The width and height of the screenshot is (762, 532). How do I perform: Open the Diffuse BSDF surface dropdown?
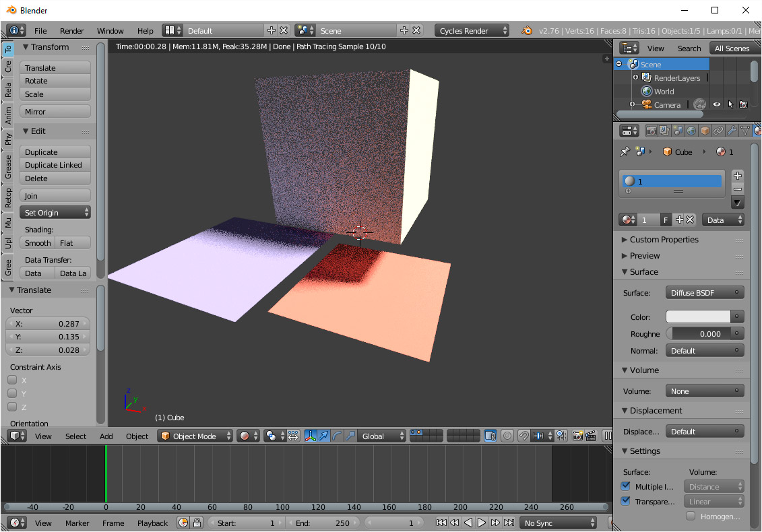coord(705,292)
